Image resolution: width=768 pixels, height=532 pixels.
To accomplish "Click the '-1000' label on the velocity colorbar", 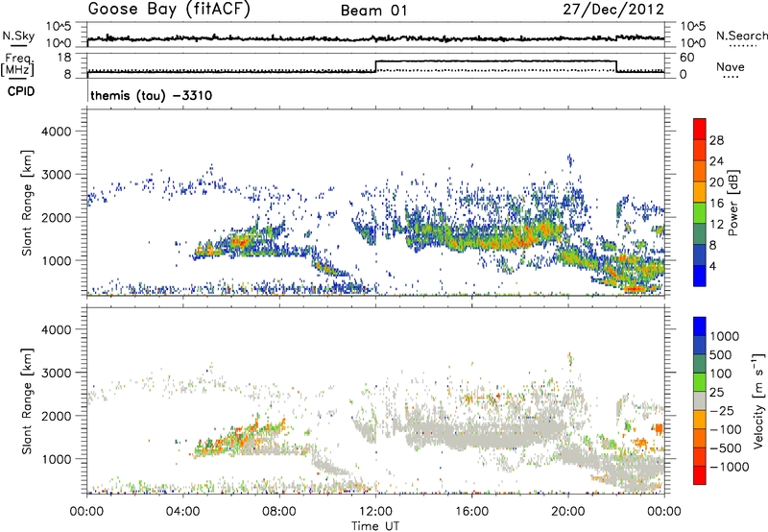I will [729, 467].
